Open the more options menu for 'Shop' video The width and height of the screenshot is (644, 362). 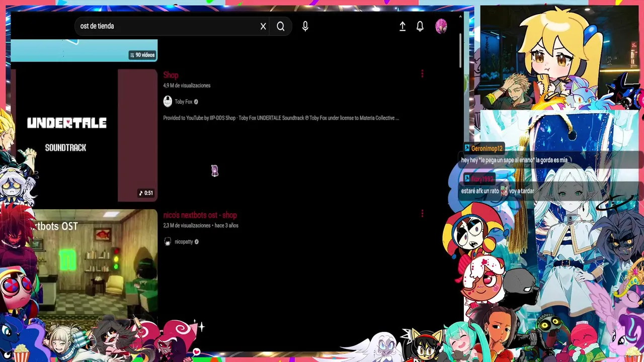tap(422, 74)
